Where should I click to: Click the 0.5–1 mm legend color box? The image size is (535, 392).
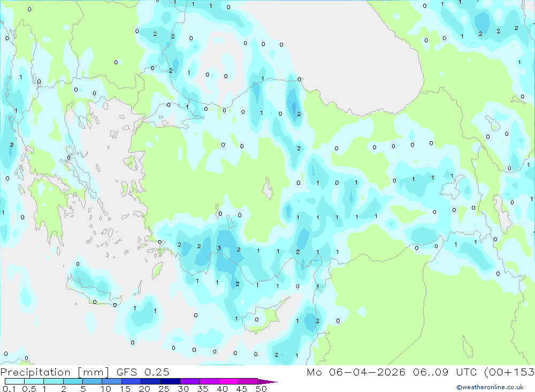(34, 381)
